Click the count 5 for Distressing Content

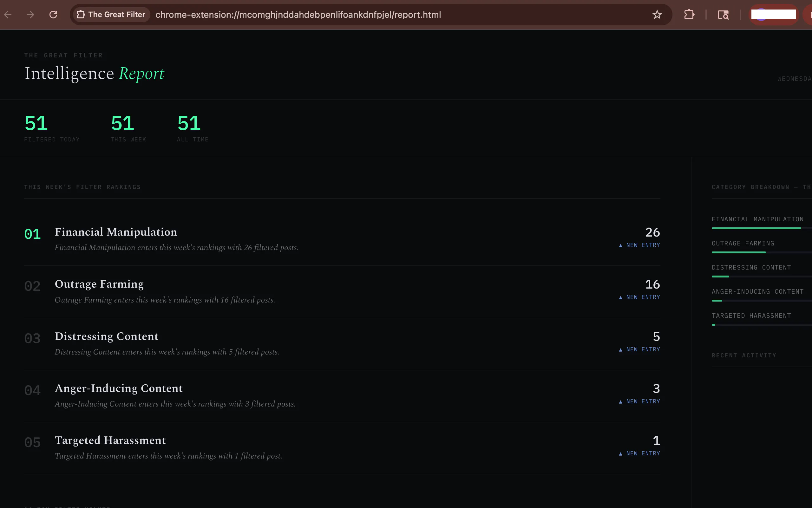(656, 336)
